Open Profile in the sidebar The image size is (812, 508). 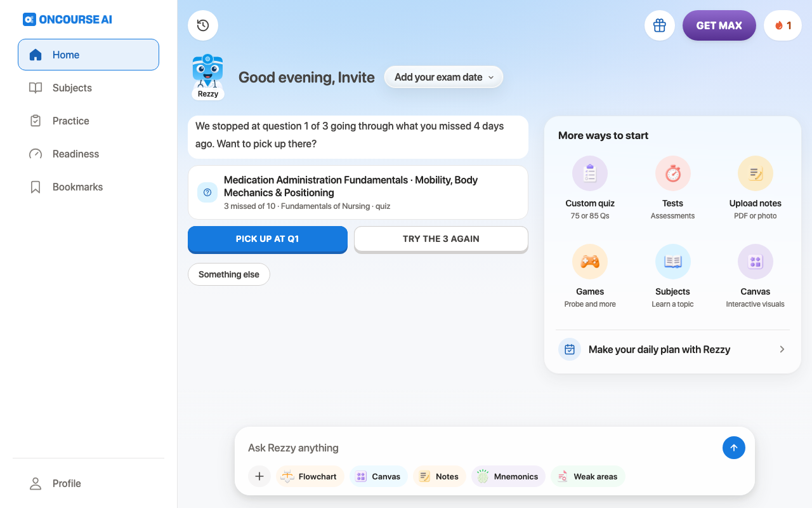[88, 483]
